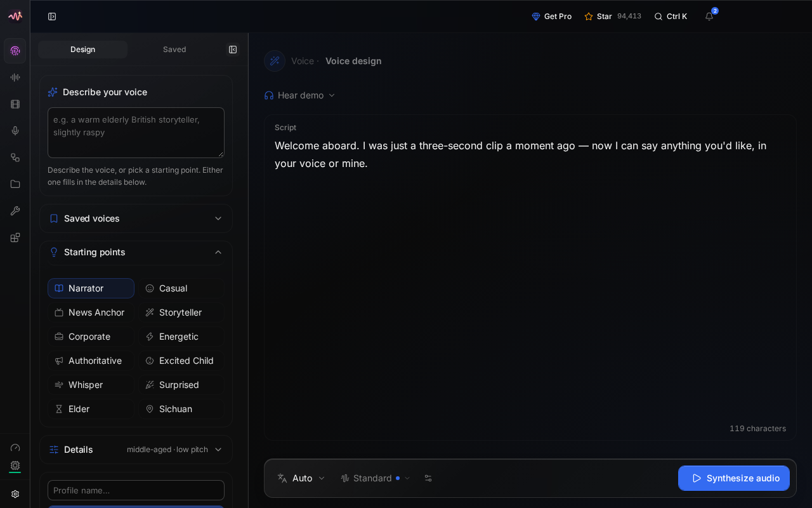The height and width of the screenshot is (508, 812).
Task: Toggle the main sidebar panel icon
Action: click(52, 17)
